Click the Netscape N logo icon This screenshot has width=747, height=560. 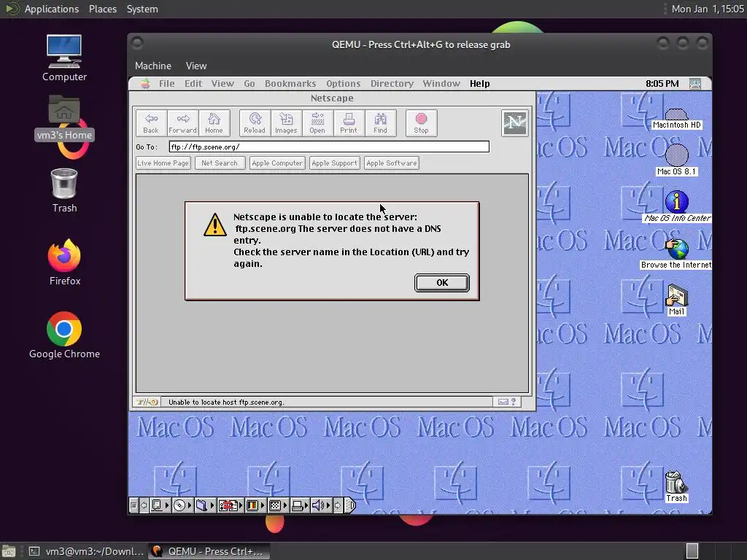coord(515,122)
